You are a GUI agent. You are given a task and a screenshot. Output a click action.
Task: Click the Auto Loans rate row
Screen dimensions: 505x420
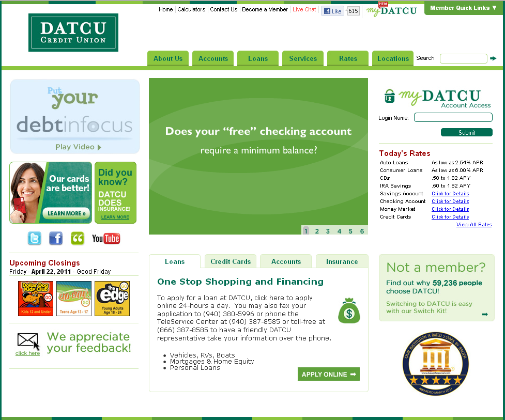(432, 163)
